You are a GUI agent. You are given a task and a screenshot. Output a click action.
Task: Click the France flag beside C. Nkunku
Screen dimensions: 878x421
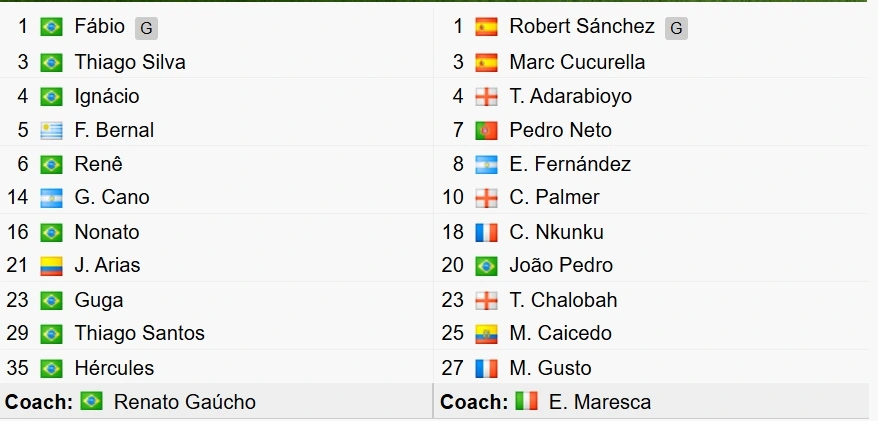tap(486, 232)
